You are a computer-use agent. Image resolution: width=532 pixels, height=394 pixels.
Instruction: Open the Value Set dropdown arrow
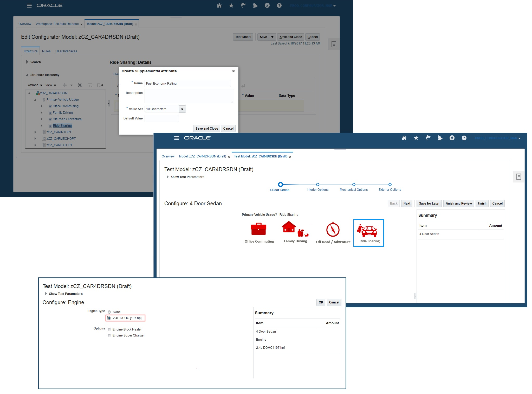coord(182,109)
